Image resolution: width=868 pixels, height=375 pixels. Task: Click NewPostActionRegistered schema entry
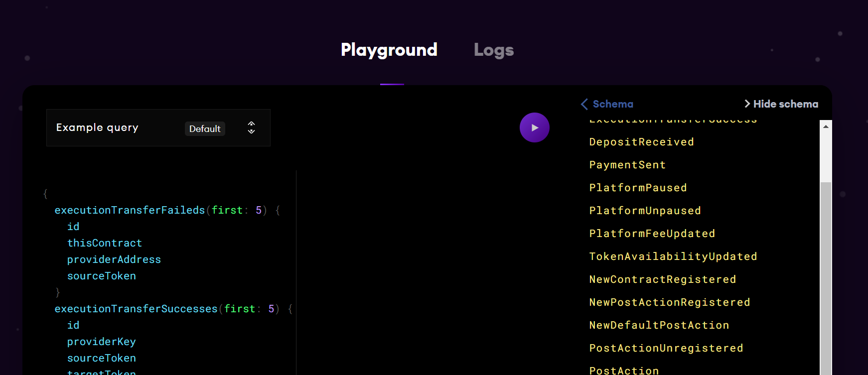pos(669,302)
